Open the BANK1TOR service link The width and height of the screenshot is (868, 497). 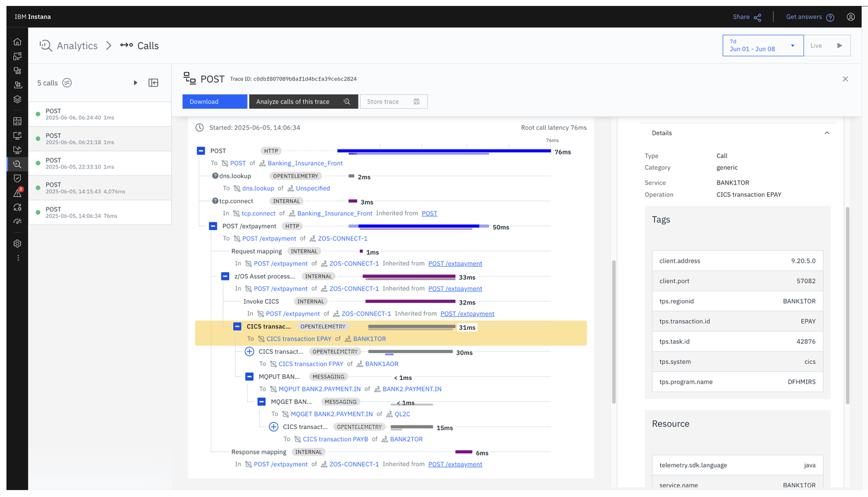pos(369,339)
